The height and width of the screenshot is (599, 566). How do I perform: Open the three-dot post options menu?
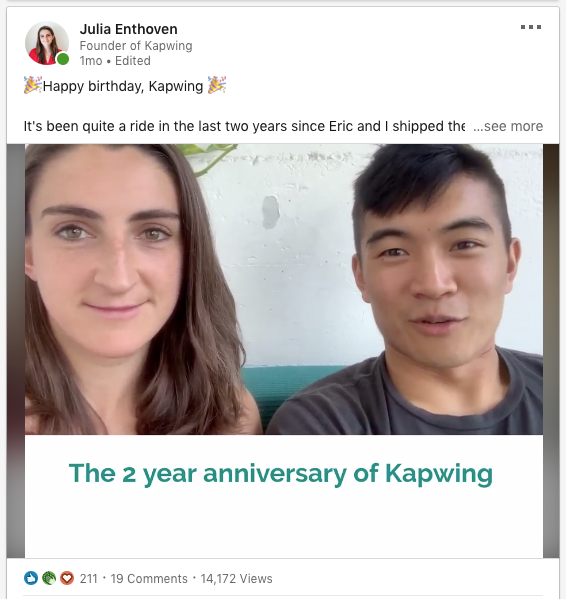(531, 27)
